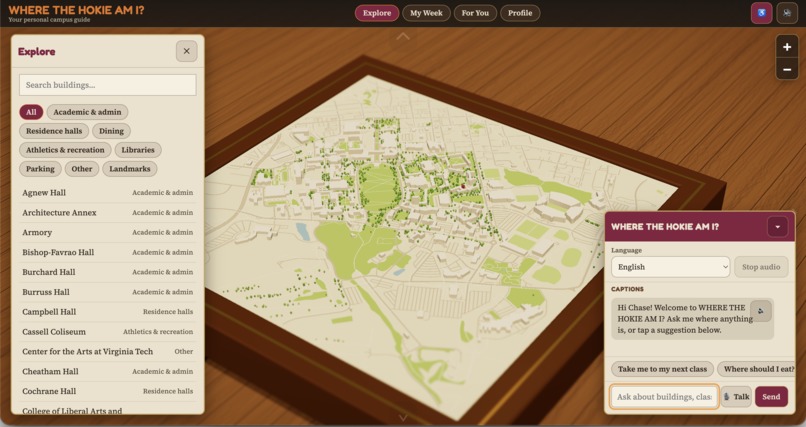The width and height of the screenshot is (806, 427).
Task: Tap 'Where should I eat?' suggestion
Action: 756,369
